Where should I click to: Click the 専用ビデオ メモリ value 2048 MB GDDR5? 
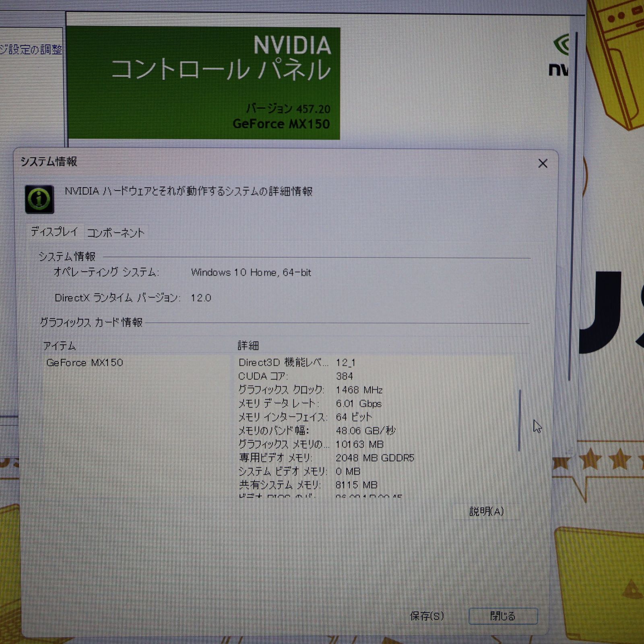click(375, 458)
